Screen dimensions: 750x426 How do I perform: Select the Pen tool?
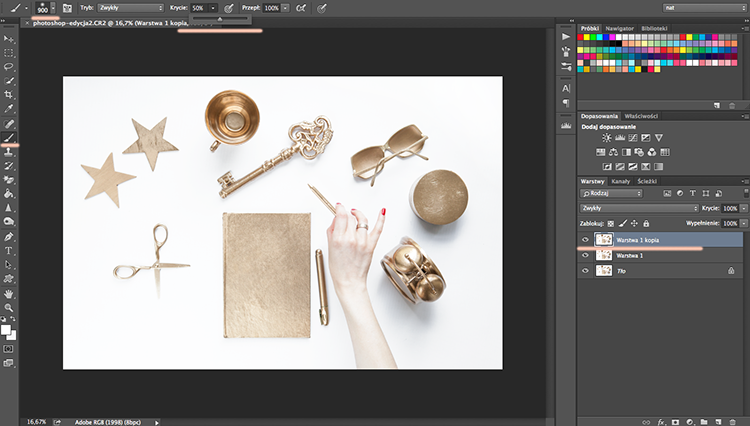[9, 237]
